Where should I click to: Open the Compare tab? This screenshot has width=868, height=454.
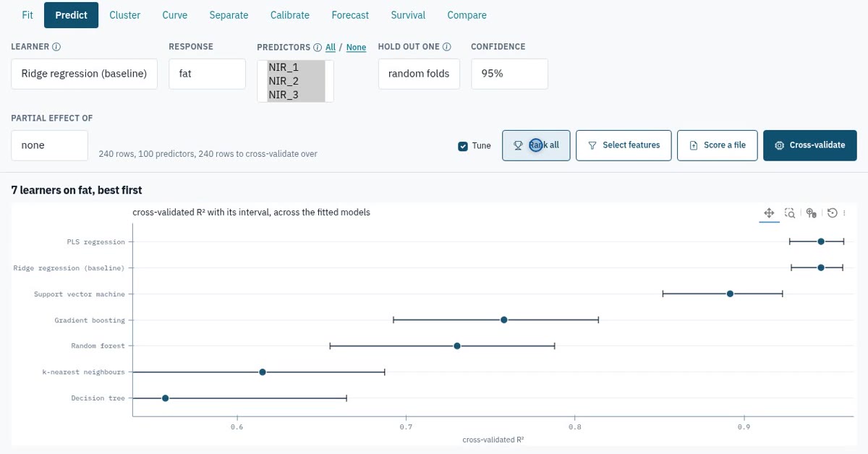(x=467, y=15)
